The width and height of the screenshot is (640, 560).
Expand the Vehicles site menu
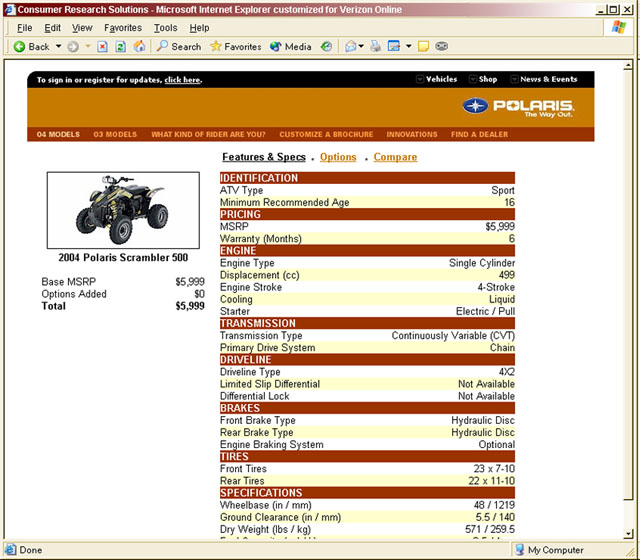point(436,79)
